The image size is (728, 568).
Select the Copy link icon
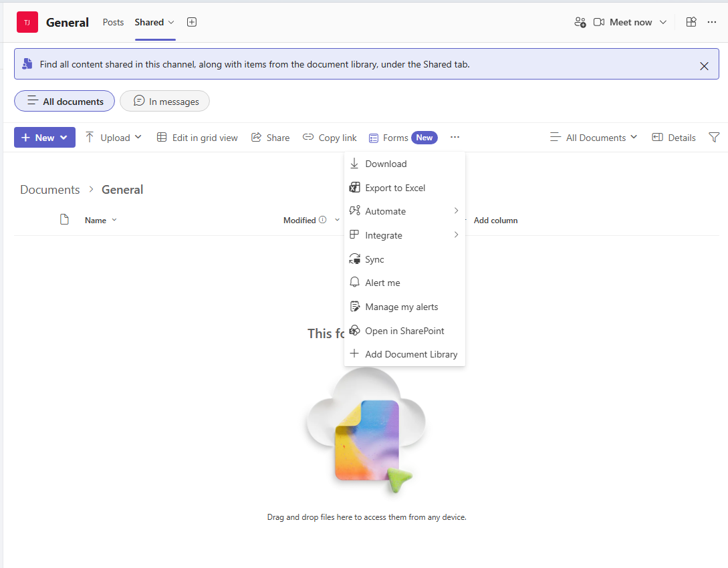pyautogui.click(x=308, y=137)
